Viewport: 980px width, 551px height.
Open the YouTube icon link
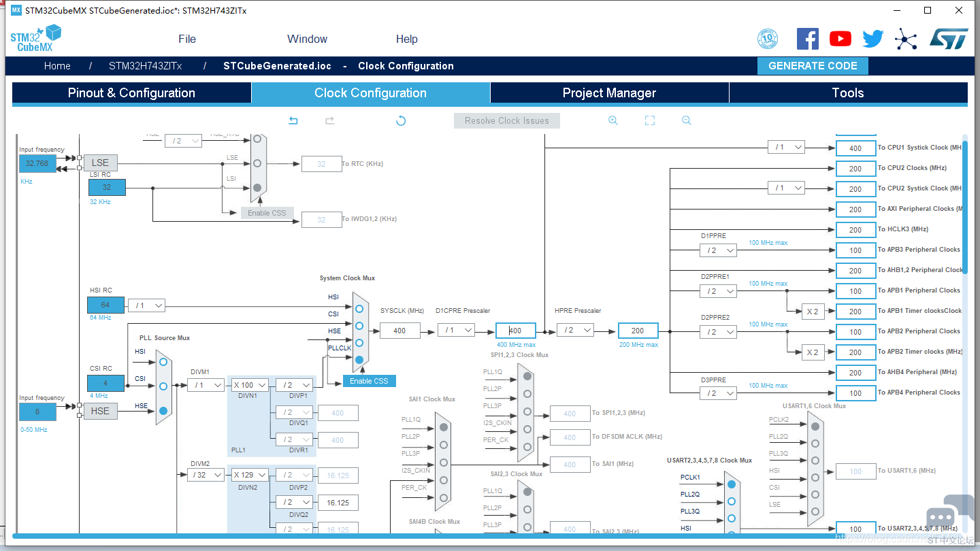[840, 39]
